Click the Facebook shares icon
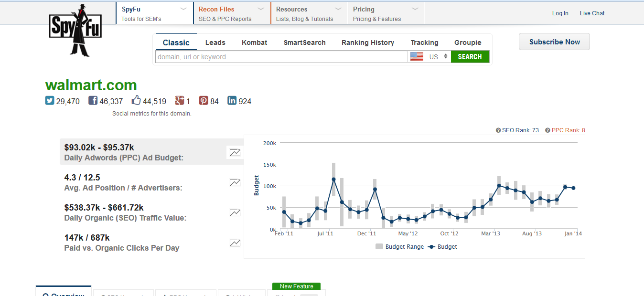 pos(93,101)
